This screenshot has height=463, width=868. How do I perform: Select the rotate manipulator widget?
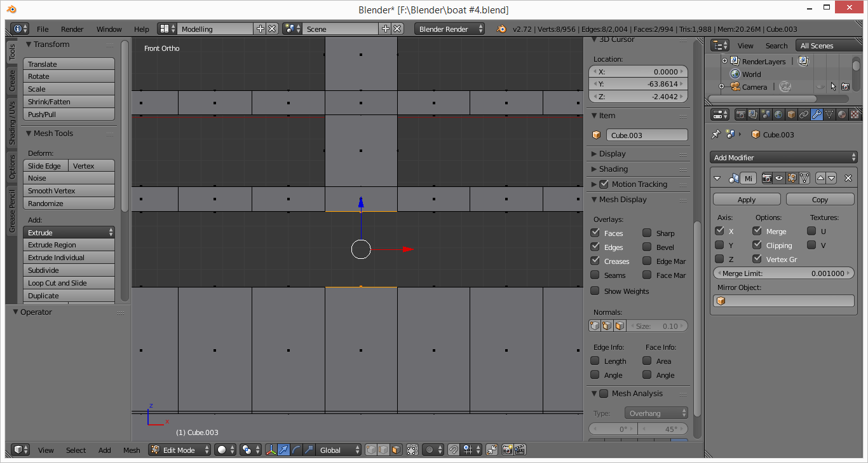pyautogui.click(x=296, y=450)
